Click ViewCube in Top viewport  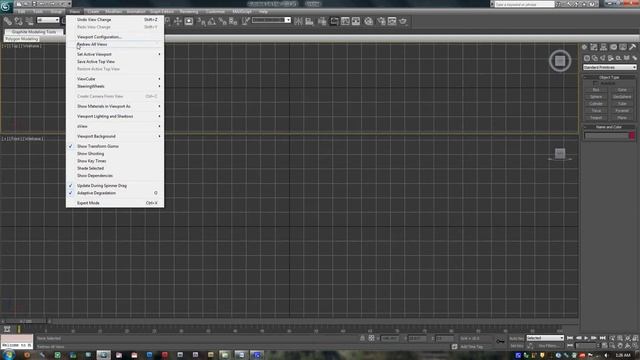tap(560, 61)
